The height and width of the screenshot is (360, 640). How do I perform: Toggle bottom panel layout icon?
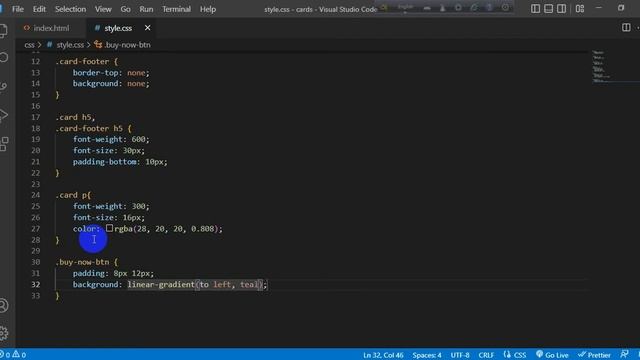click(x=549, y=9)
